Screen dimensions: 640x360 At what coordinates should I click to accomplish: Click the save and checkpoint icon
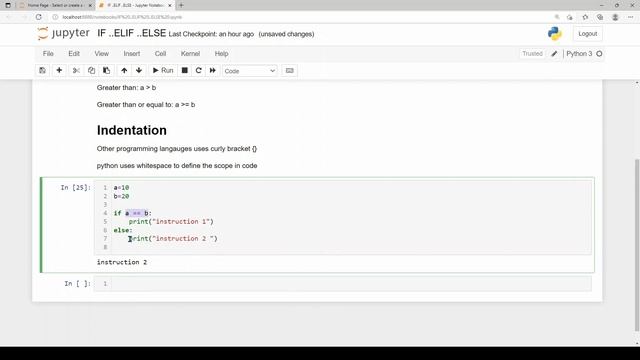pyautogui.click(x=42, y=71)
